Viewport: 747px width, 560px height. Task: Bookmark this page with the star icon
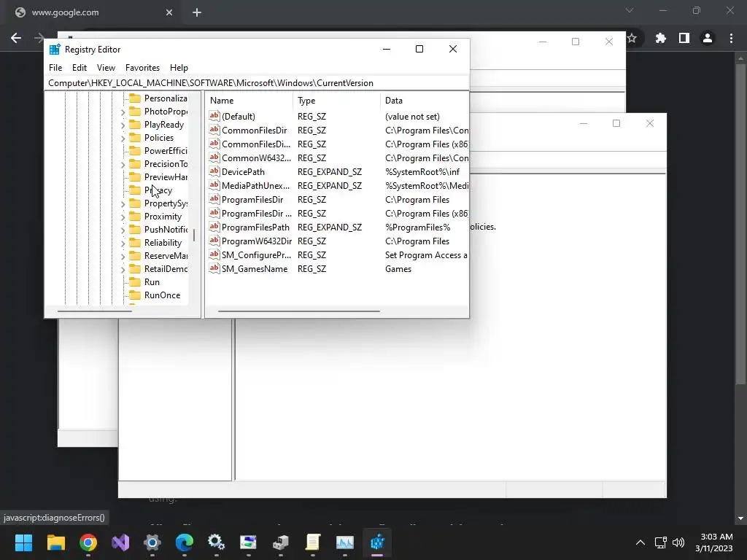click(632, 38)
